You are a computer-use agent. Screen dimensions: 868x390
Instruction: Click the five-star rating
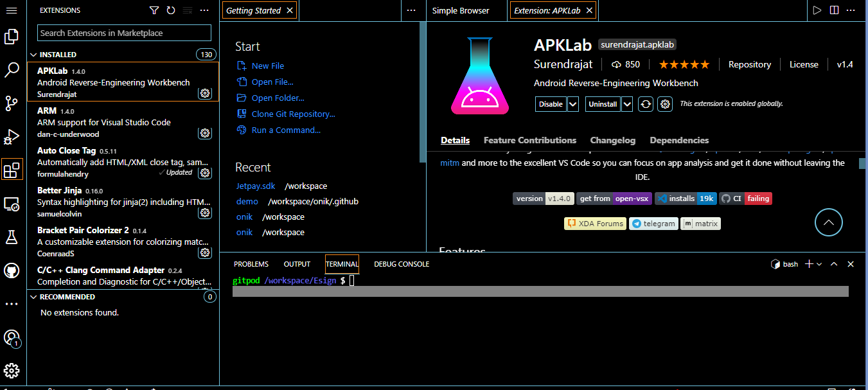(684, 64)
